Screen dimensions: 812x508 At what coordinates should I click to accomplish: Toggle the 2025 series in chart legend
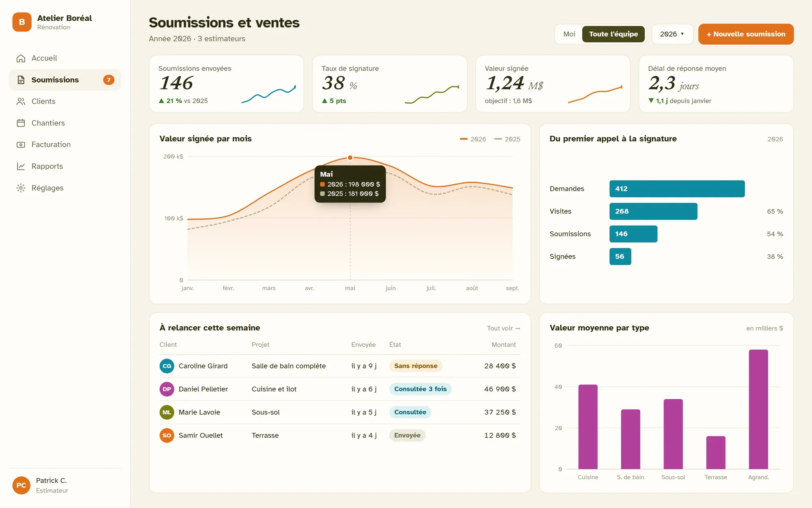tap(507, 139)
